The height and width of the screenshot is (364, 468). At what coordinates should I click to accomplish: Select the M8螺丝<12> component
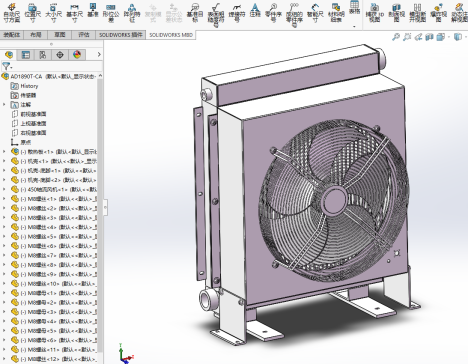click(x=54, y=359)
